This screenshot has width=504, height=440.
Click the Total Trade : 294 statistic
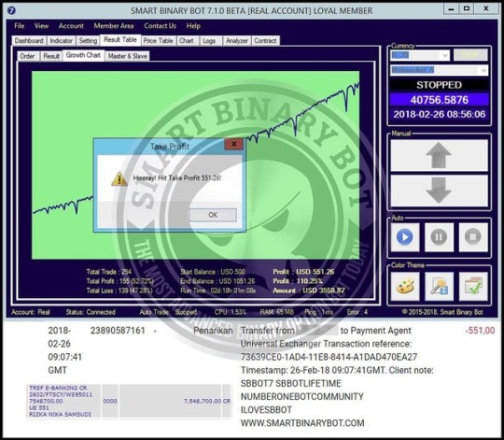pyautogui.click(x=108, y=272)
